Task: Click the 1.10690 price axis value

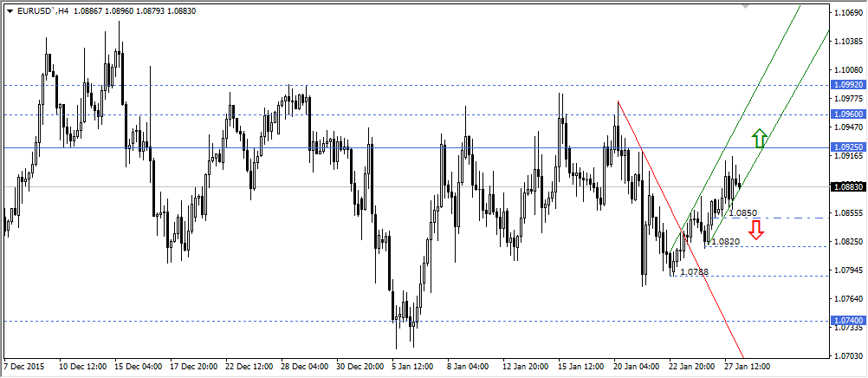Action: tap(849, 13)
